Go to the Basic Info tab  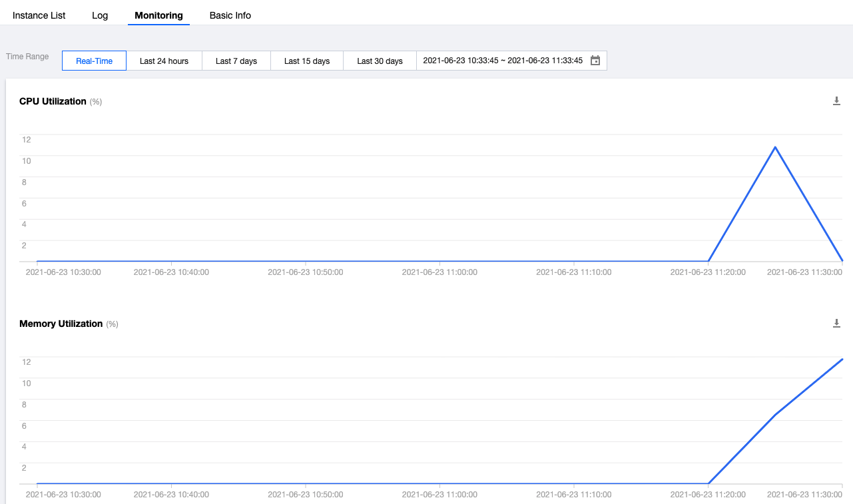click(x=230, y=15)
